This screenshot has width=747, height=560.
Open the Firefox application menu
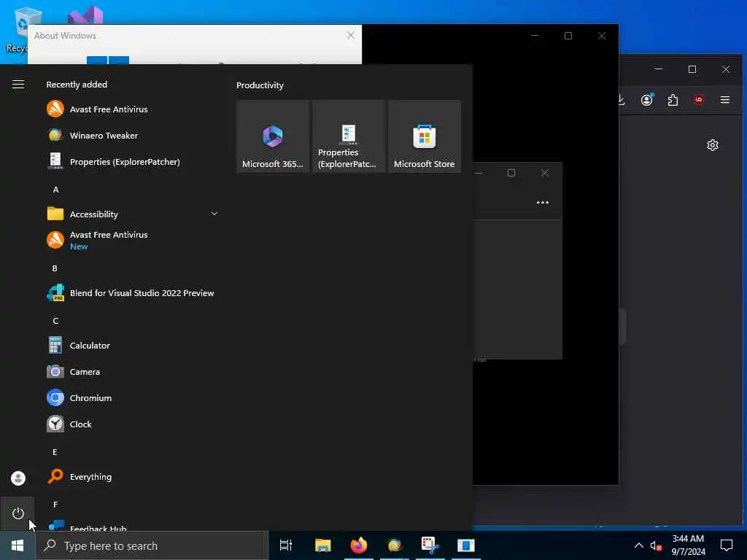(x=725, y=99)
